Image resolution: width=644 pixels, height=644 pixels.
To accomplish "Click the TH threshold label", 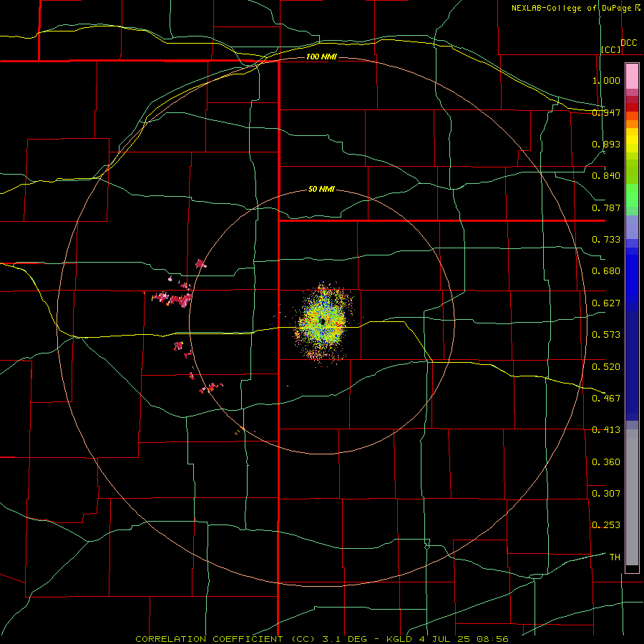I will tap(615, 557).
